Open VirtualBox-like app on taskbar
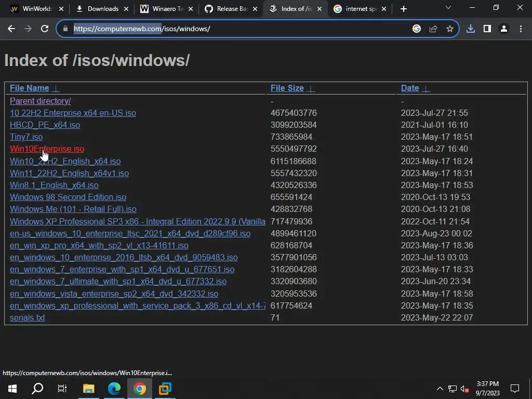The image size is (532, 399). pos(165,389)
